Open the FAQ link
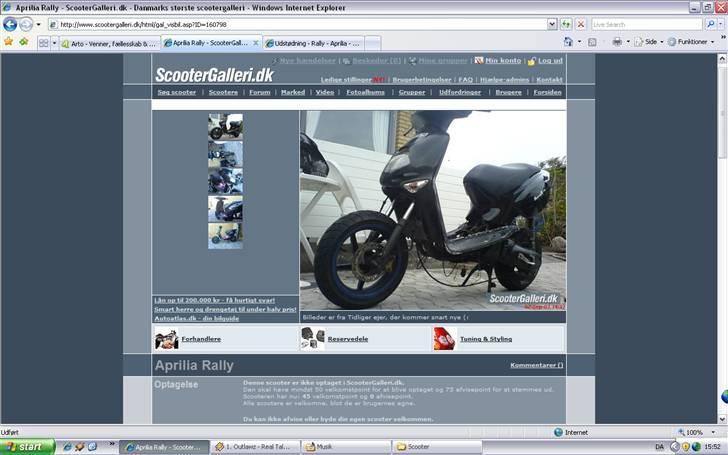Image resolution: width=728 pixels, height=455 pixels. (x=465, y=79)
